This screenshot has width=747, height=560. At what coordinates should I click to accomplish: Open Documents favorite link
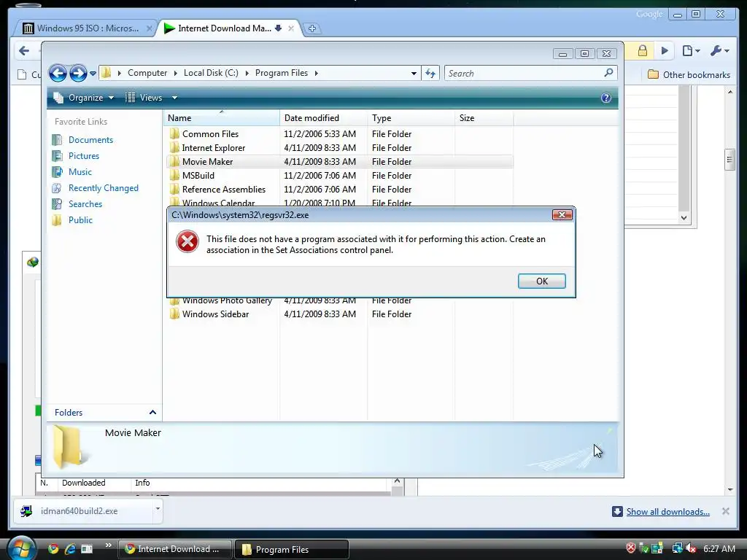90,139
